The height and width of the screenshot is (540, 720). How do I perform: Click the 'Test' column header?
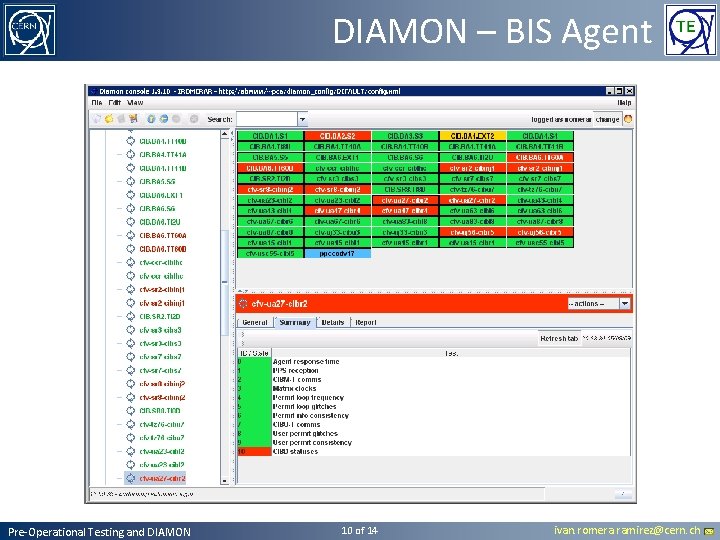click(x=451, y=353)
